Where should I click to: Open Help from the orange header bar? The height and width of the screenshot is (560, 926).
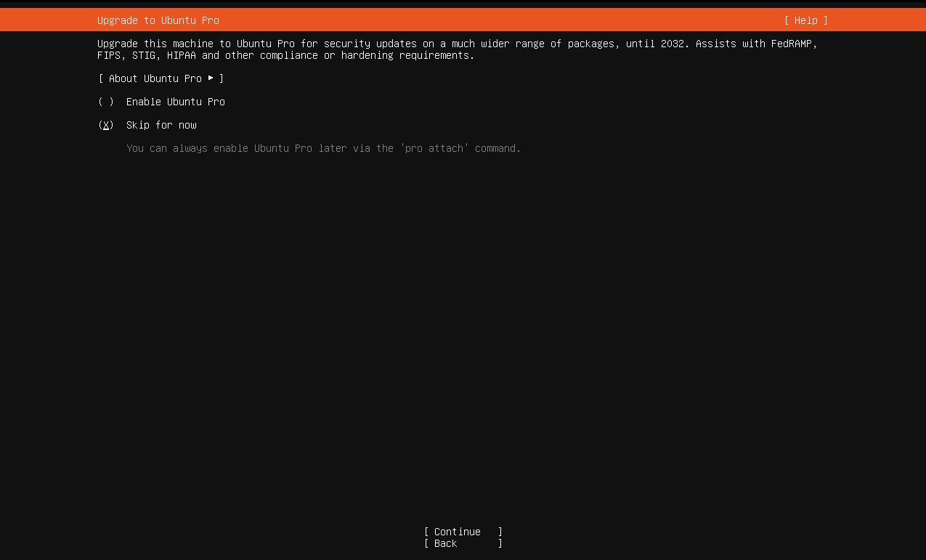(806, 20)
